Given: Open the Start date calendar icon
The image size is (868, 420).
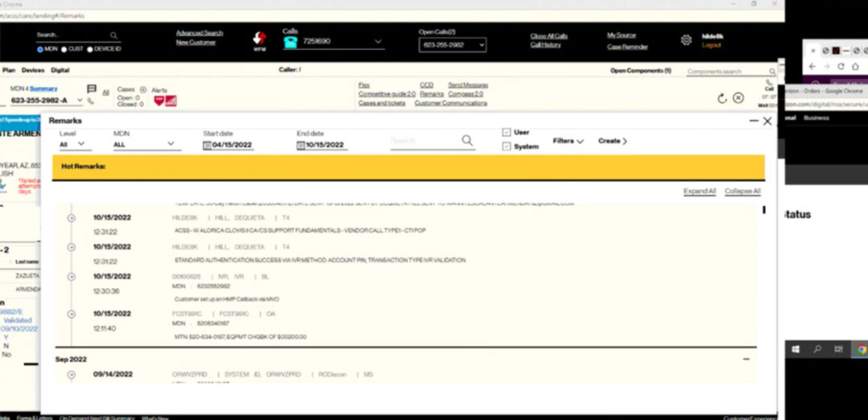Looking at the screenshot, I should point(207,146).
